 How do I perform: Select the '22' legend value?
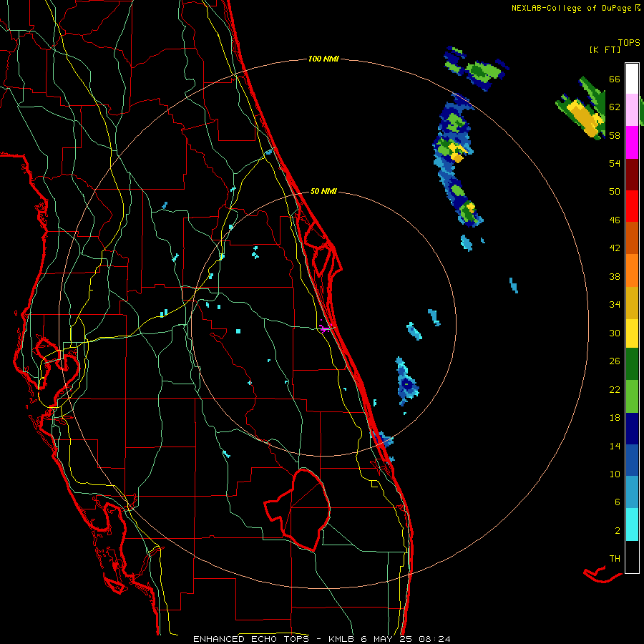pos(615,389)
